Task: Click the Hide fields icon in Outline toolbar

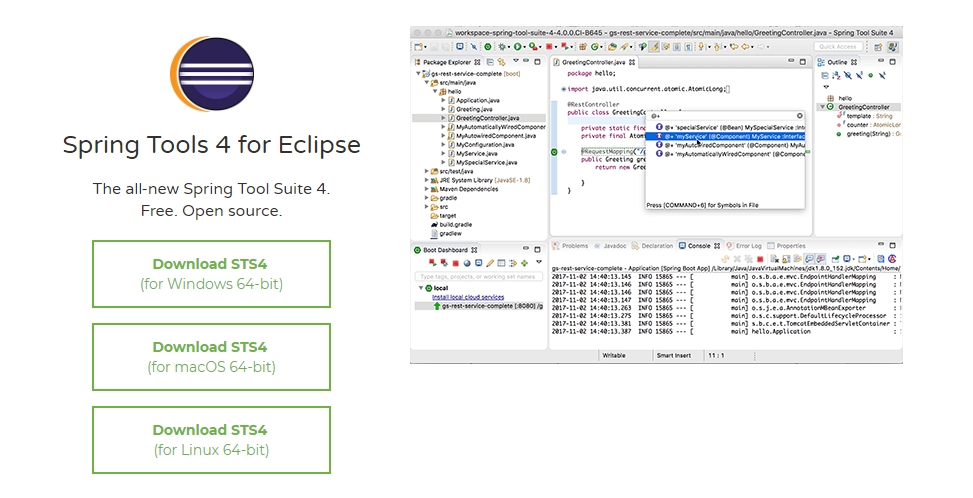Action: point(848,75)
